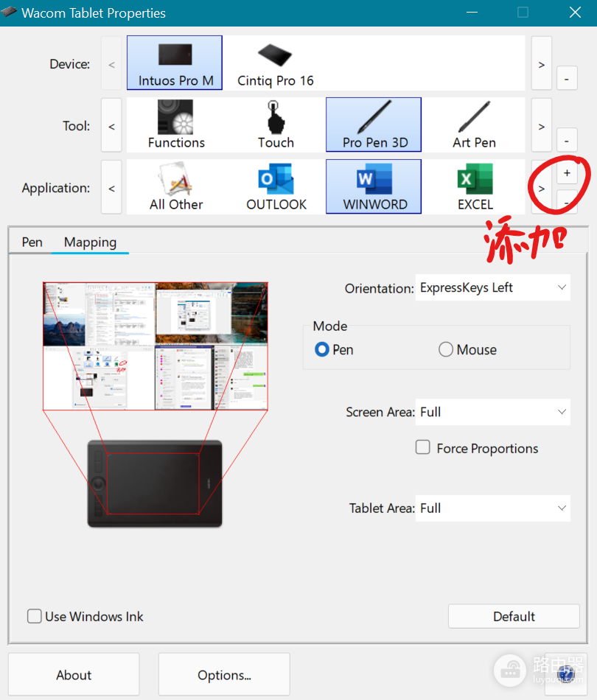This screenshot has height=700, width=597.
Task: Select the Touch tool
Action: (276, 125)
